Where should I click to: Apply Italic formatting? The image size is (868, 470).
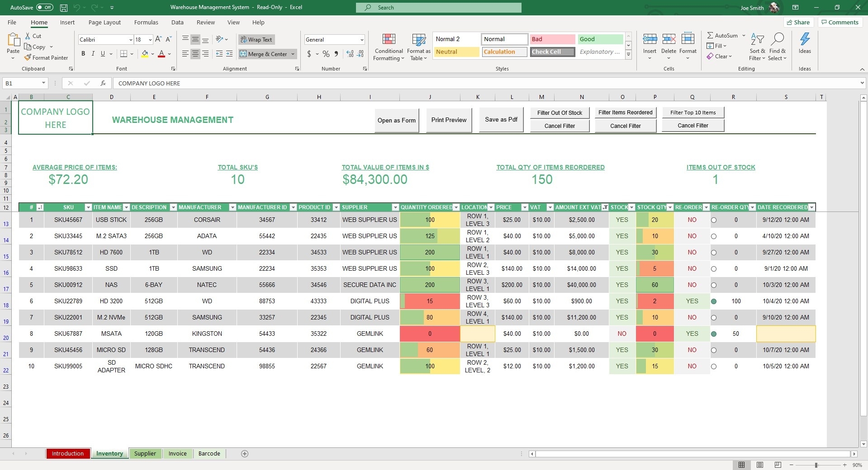tap(93, 53)
